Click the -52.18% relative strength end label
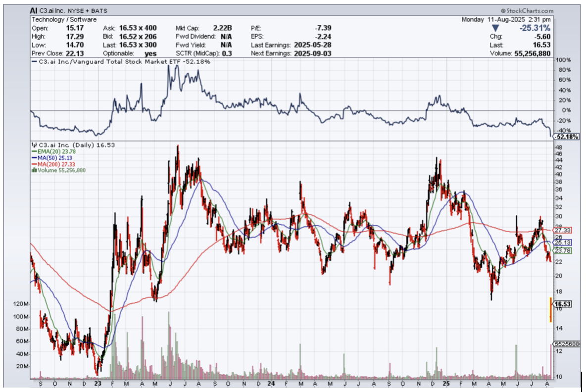Image resolution: width=586 pixels, height=392 pixels. [x=567, y=137]
